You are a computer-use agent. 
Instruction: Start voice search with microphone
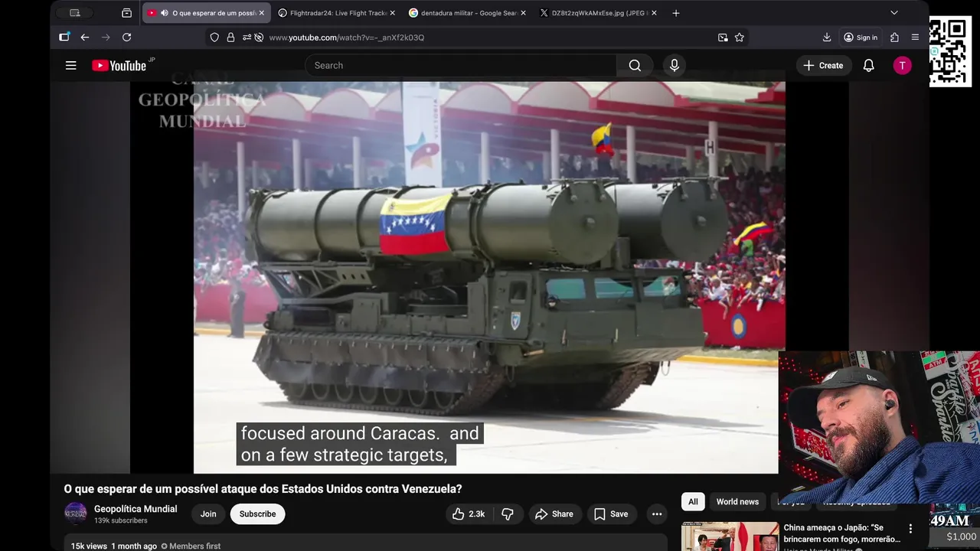(x=675, y=66)
